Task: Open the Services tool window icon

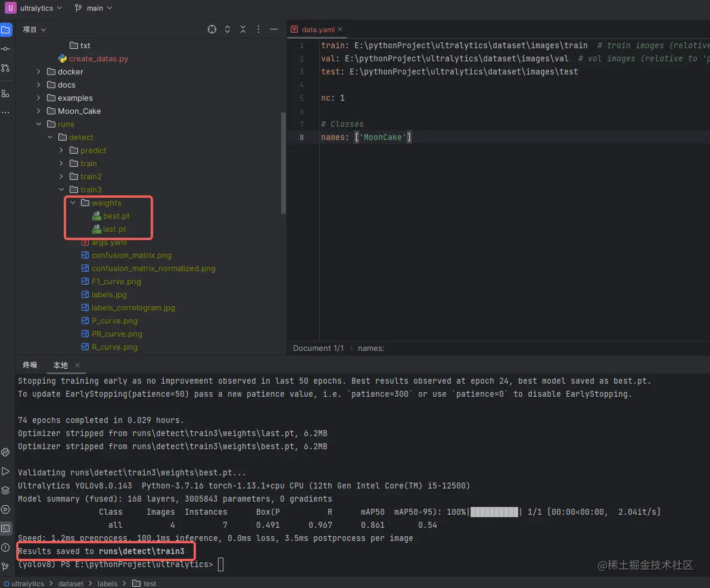Action: [5, 509]
